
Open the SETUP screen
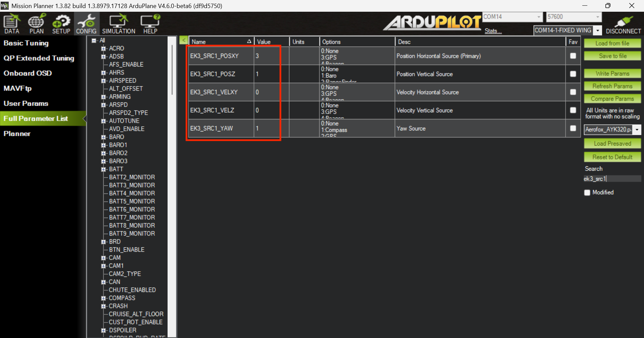pyautogui.click(x=61, y=24)
